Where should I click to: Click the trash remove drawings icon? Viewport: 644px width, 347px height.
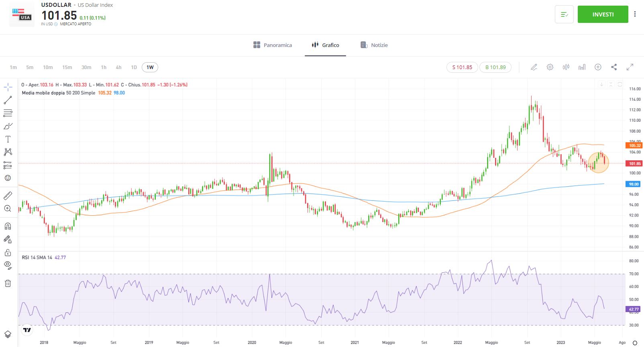coord(8,284)
